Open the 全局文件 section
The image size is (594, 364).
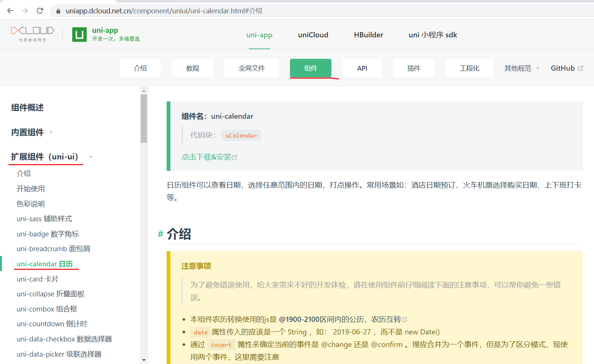tap(251, 68)
